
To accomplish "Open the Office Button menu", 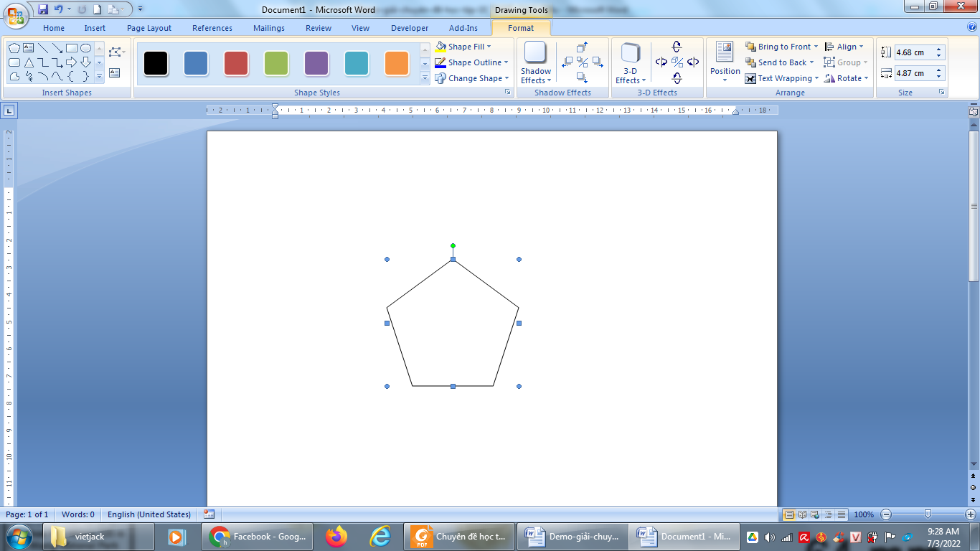I will 15,15.
